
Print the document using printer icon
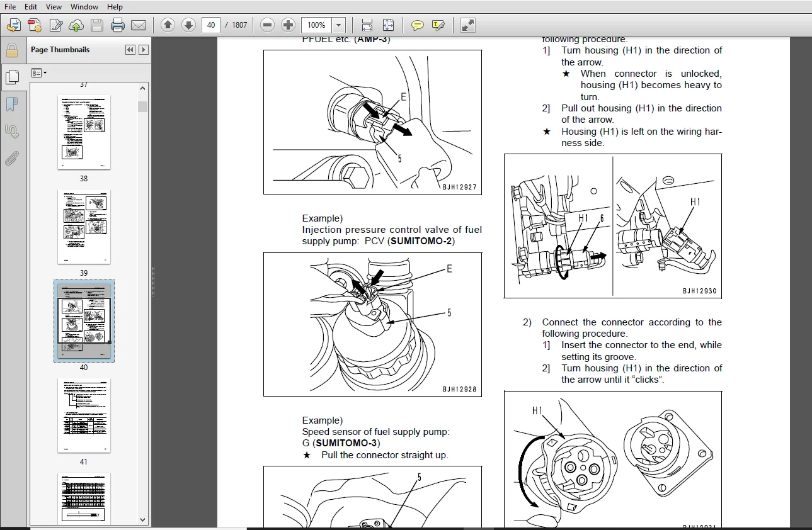pyautogui.click(x=118, y=25)
